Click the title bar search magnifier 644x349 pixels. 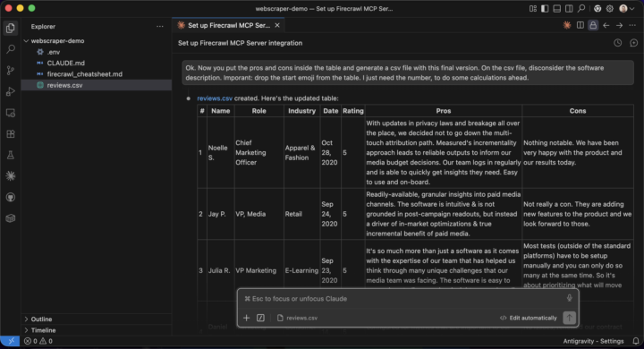[581, 8]
